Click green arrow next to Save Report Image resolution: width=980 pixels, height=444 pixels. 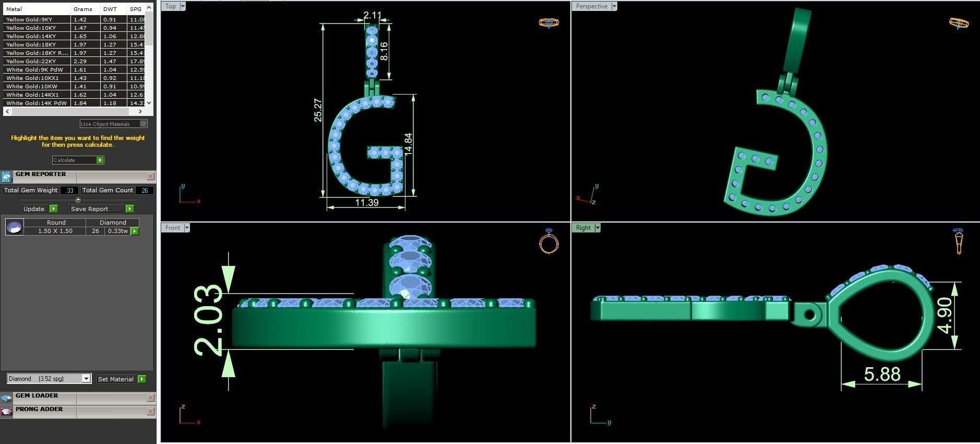(x=129, y=208)
